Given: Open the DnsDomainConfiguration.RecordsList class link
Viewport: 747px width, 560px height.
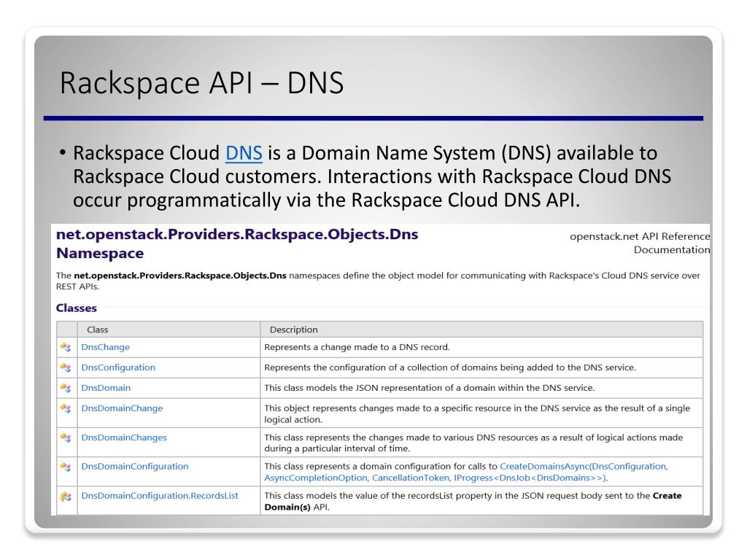Looking at the screenshot, I should (x=160, y=496).
